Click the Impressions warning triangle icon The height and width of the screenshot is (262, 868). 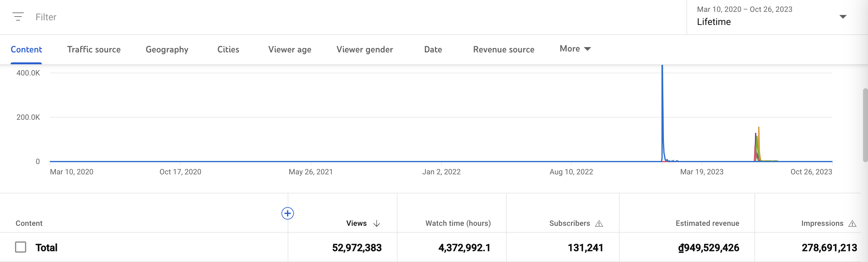coord(852,224)
